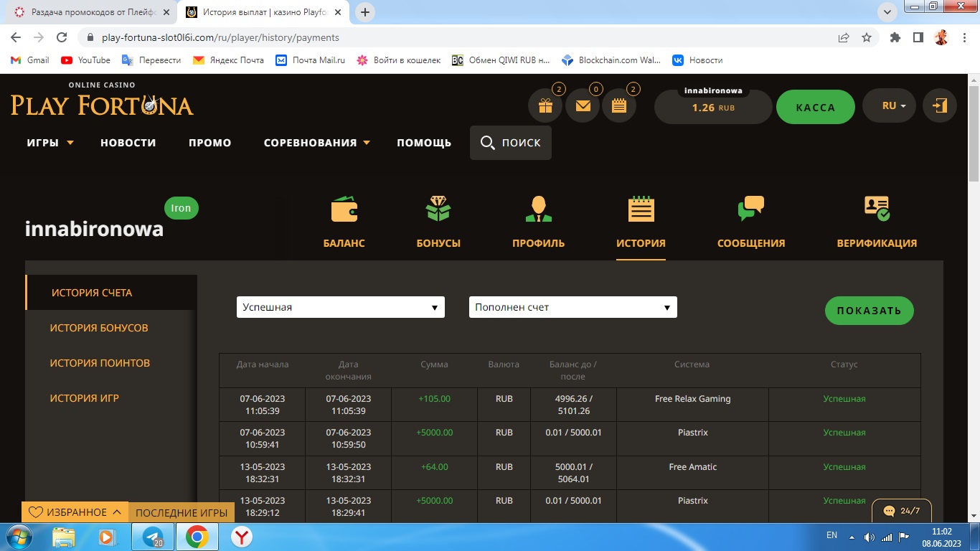Image resolution: width=980 pixels, height=551 pixels.
Task: Open the Chrome extensions puzzle icon
Action: (895, 37)
